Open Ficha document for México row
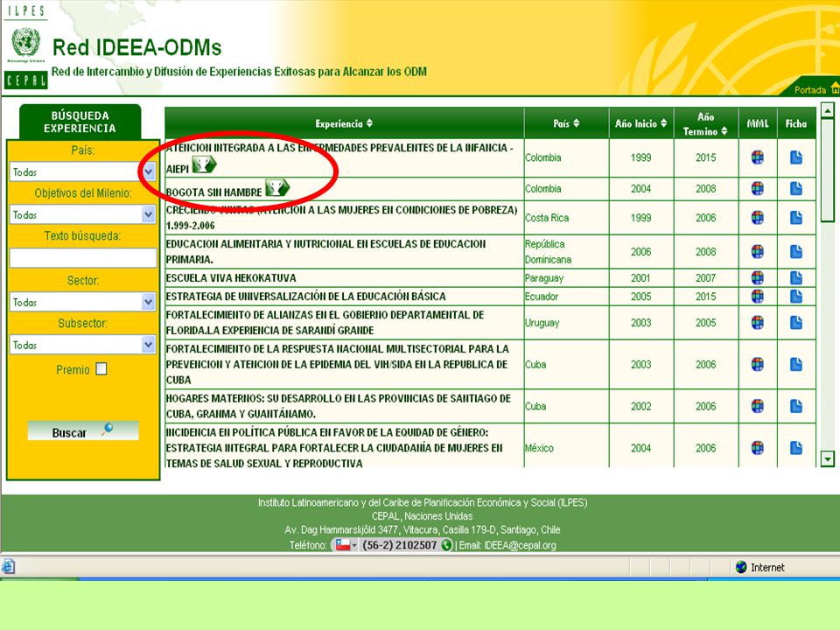The height and width of the screenshot is (630, 840). pos(796,448)
